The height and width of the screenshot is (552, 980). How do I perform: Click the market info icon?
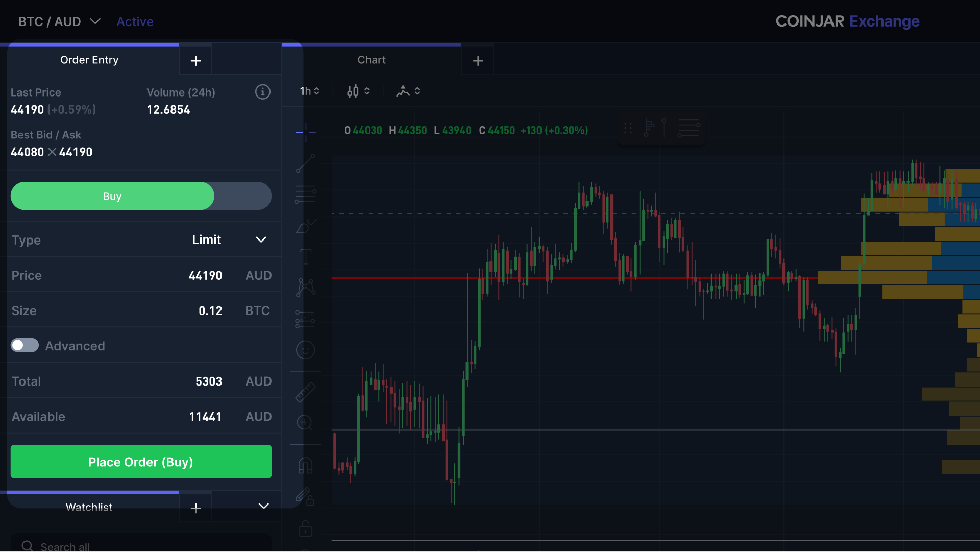(262, 92)
